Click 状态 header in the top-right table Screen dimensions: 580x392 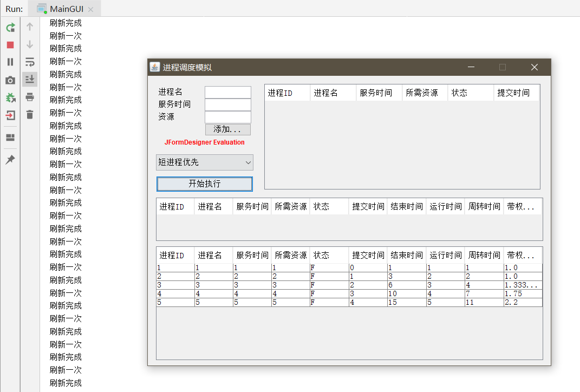click(x=471, y=93)
